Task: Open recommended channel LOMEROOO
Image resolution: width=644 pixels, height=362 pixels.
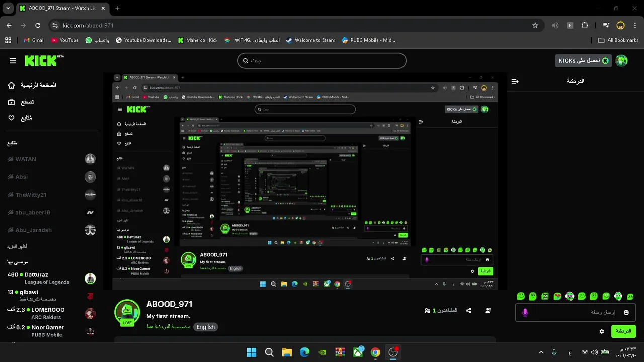Action: [51, 313]
